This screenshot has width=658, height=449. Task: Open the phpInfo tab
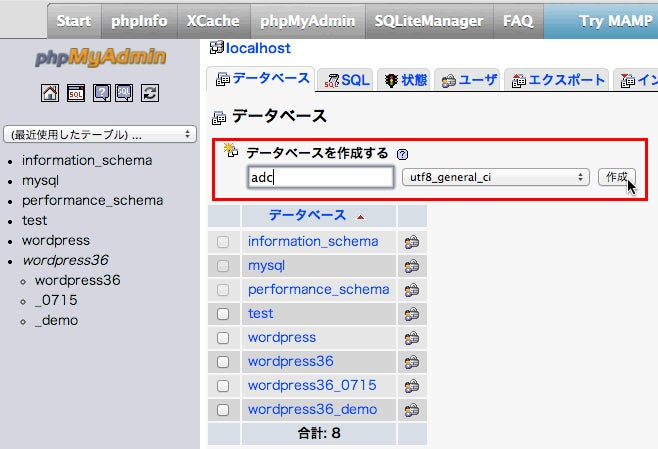click(139, 21)
